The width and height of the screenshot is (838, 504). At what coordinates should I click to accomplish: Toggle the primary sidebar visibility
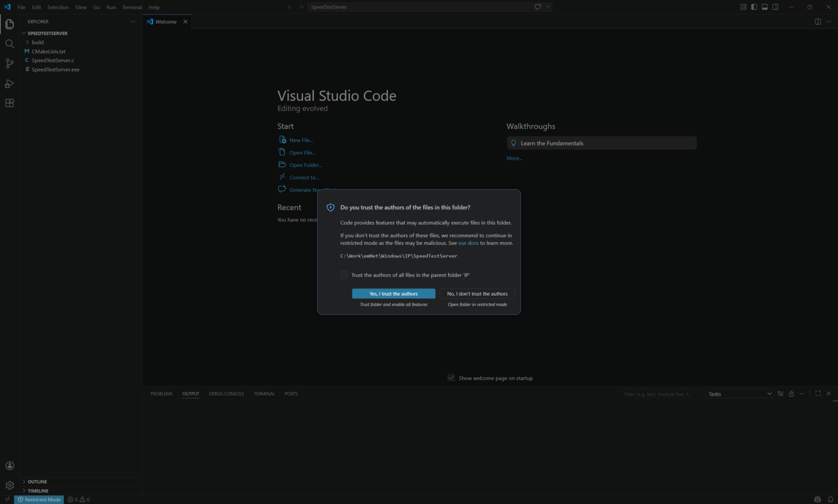(x=754, y=7)
